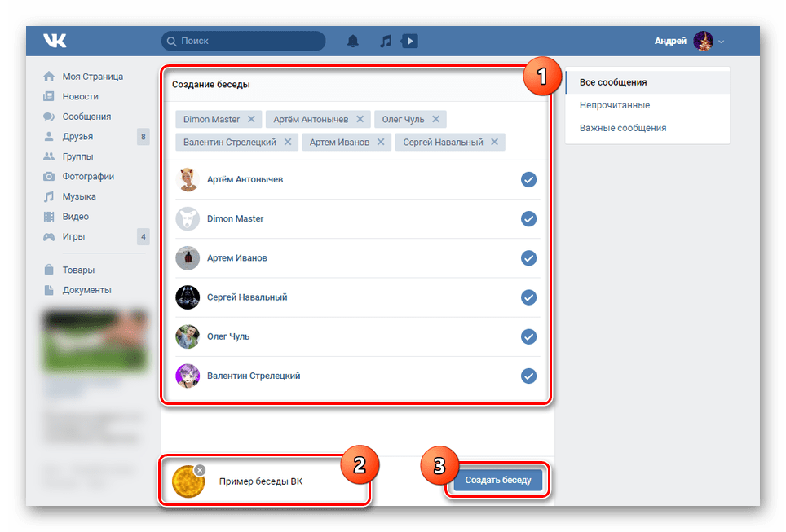Screen dimensions: 786x532
Task: Remove the conversation photo with small X
Action: click(x=200, y=470)
